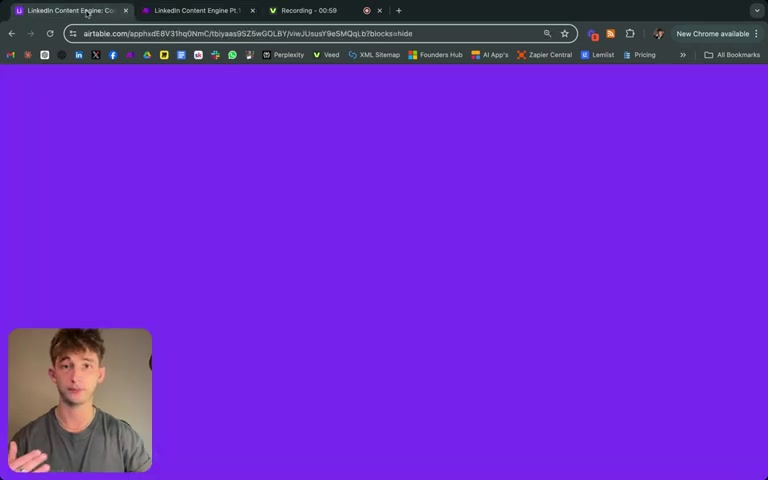Viewport: 768px width, 480px height.
Task: Close the first LinkedIn Content Engine tab
Action: (x=125, y=11)
